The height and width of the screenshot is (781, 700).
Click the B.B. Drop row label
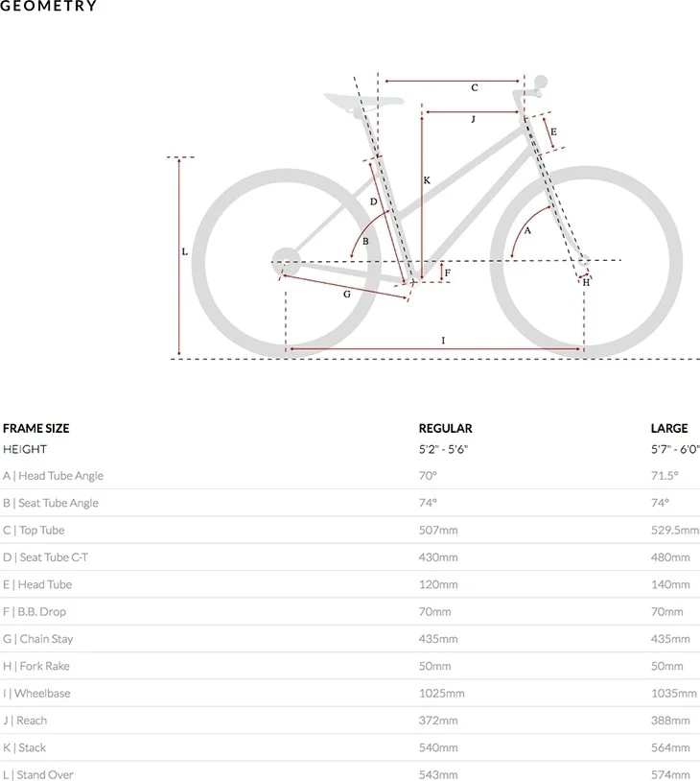(35, 611)
